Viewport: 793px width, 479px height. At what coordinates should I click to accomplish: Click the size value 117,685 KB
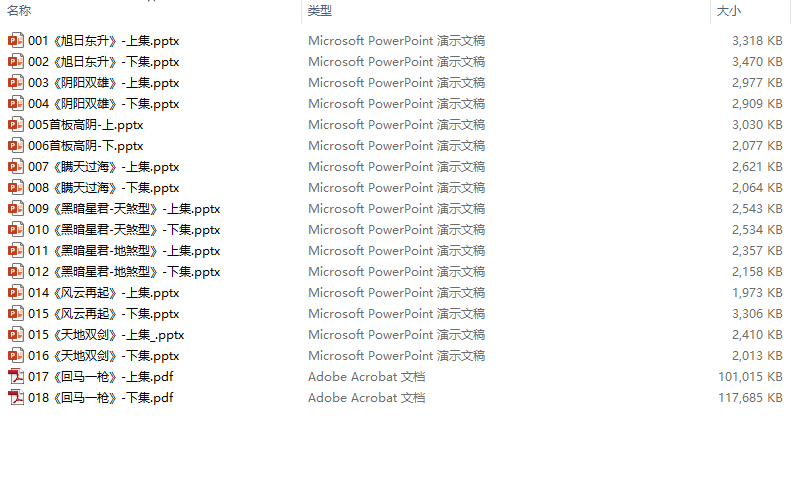(751, 398)
